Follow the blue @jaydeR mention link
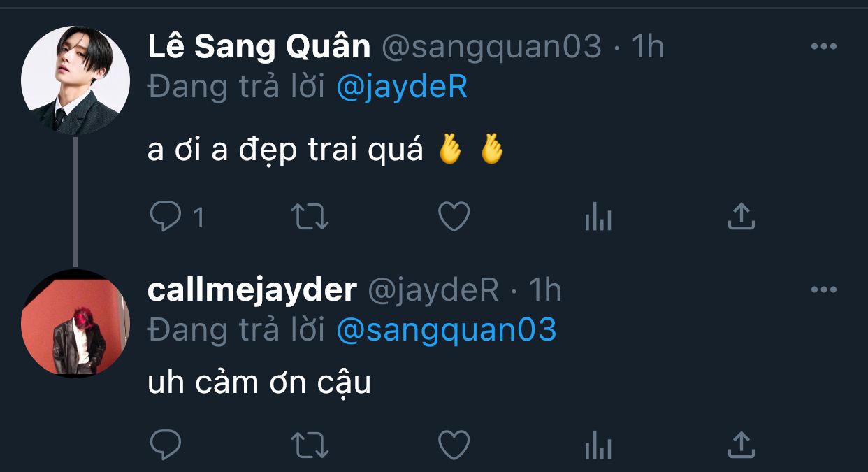The image size is (868, 472). pyautogui.click(x=402, y=87)
